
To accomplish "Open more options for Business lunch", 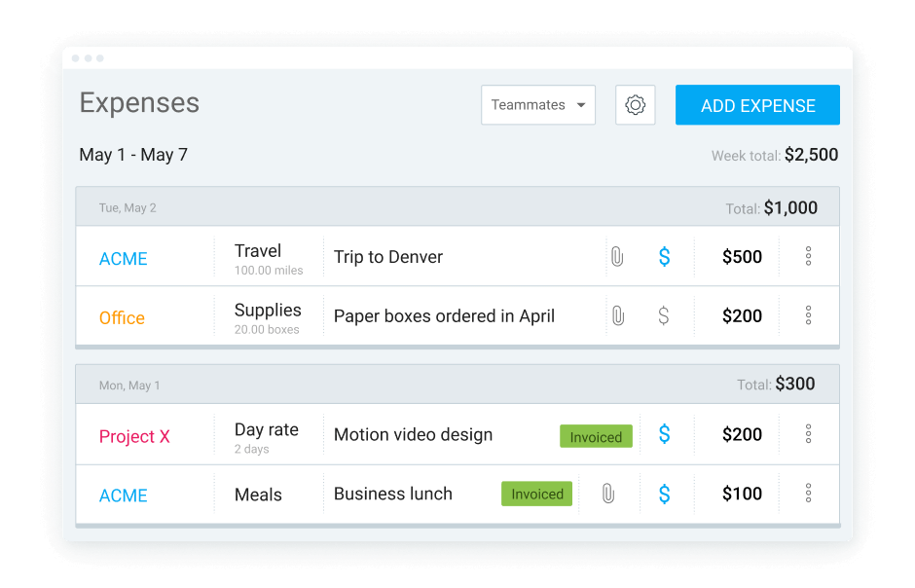I will coord(808,493).
